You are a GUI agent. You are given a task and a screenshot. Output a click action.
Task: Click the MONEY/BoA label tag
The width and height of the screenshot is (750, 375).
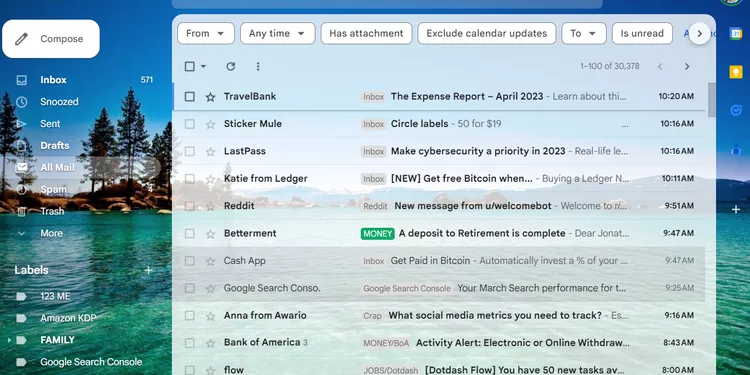point(386,343)
